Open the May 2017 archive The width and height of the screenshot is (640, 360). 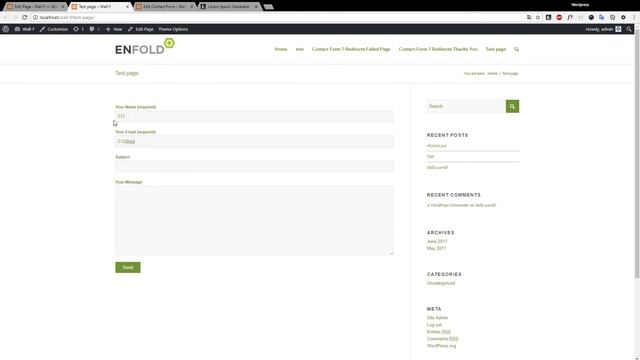[x=436, y=248]
